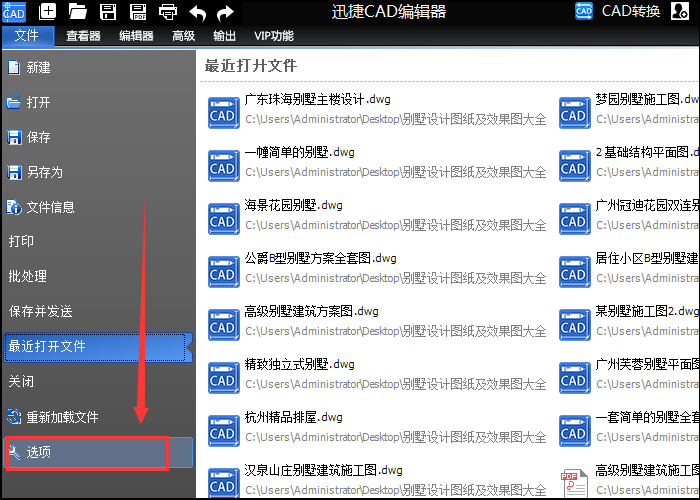Open 文件信息 in the sidebar

(50, 207)
